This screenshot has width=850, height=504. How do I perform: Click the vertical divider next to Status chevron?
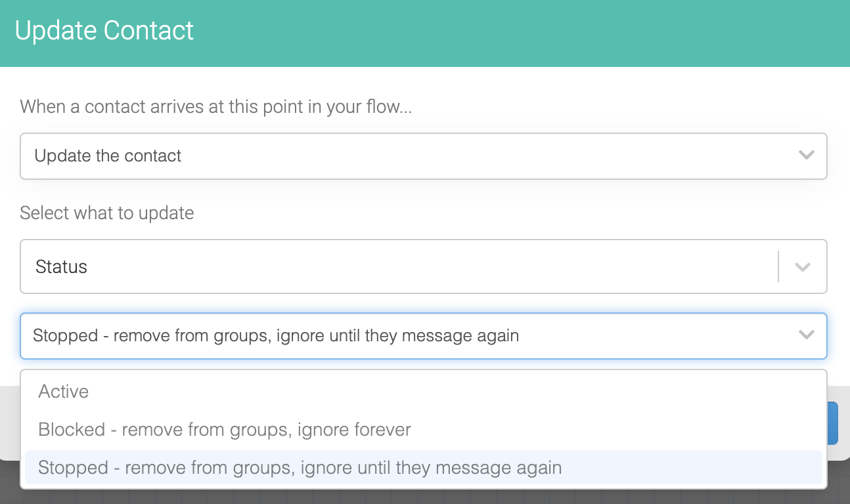[x=778, y=266]
